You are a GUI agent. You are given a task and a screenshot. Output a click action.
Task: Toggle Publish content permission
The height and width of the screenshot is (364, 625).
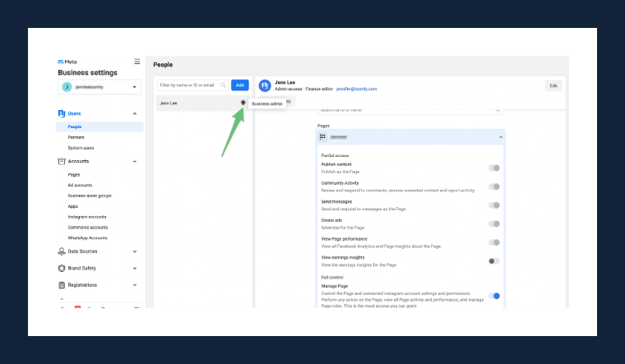[x=494, y=168]
